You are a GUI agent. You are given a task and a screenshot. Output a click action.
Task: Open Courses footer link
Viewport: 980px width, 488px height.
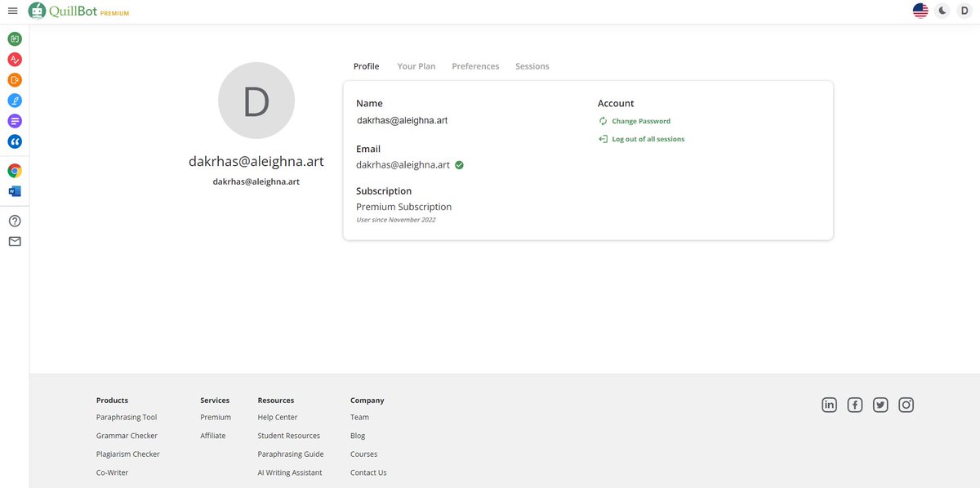point(364,454)
